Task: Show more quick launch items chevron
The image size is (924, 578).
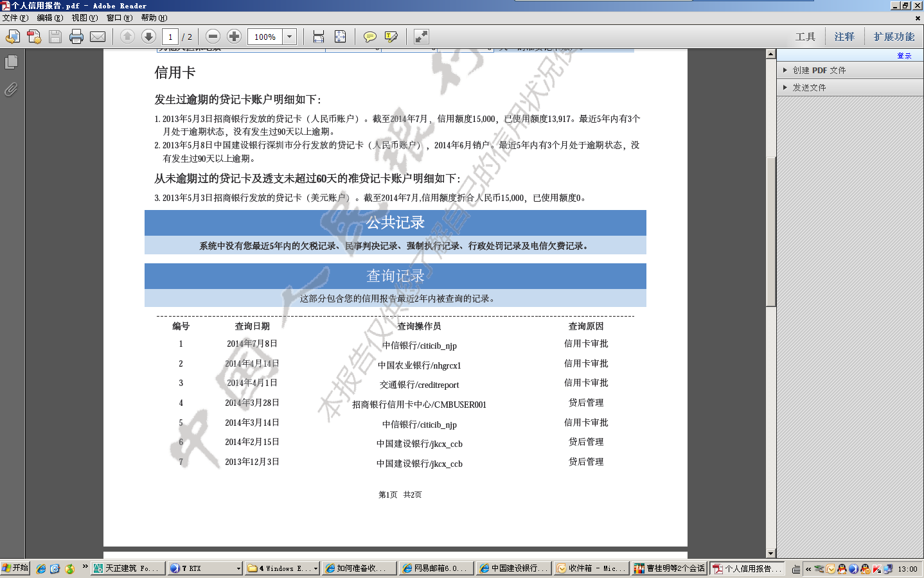Action: 85,566
